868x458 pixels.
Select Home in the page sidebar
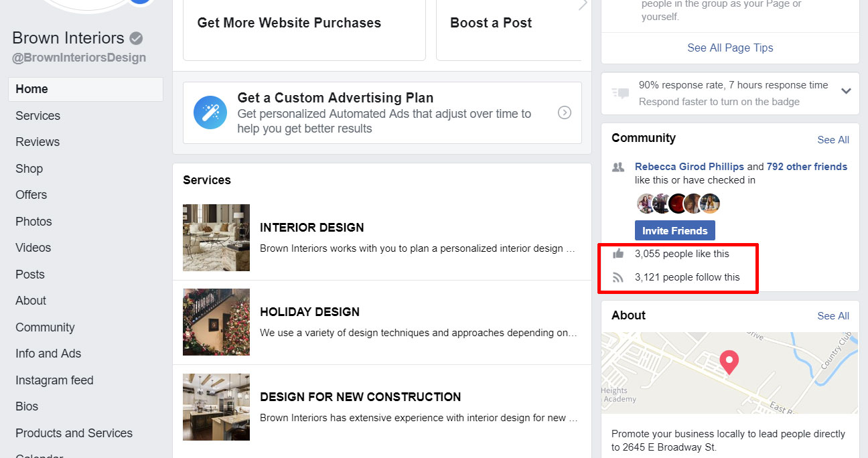click(86, 89)
